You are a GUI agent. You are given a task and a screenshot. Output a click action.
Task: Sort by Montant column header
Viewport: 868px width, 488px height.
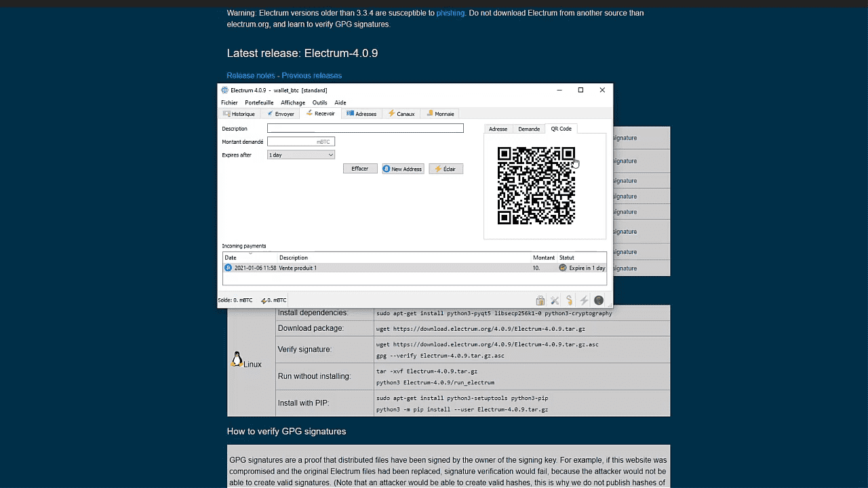544,258
